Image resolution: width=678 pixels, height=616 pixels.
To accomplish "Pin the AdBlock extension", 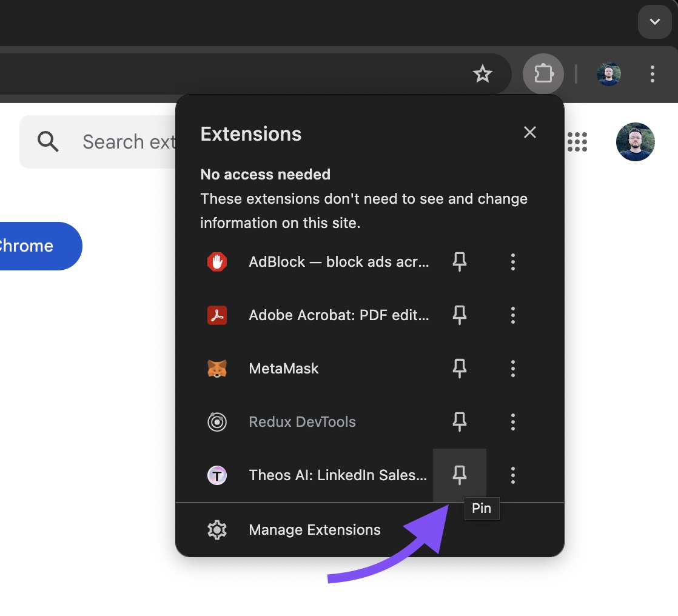I will click(459, 262).
